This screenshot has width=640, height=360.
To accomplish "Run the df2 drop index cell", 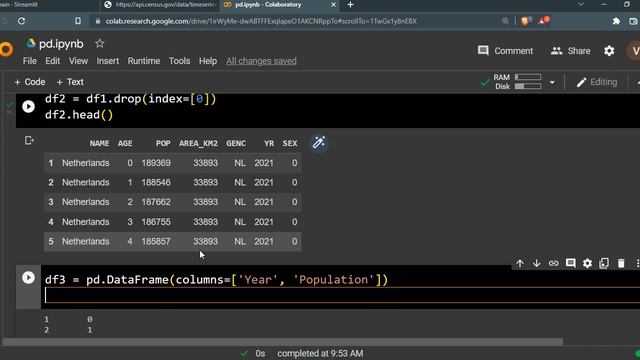I will [29, 107].
